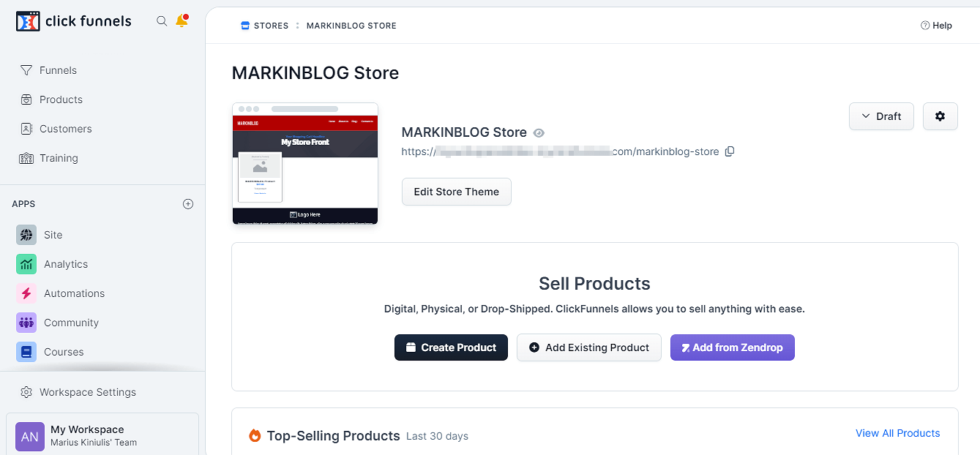Click the Community app icon

click(x=26, y=323)
